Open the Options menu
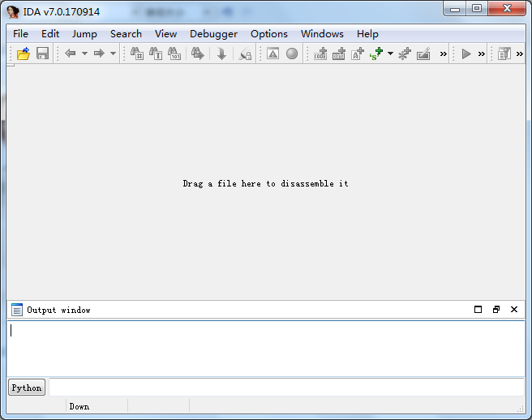Viewport: 532px width, 420px height. [269, 34]
